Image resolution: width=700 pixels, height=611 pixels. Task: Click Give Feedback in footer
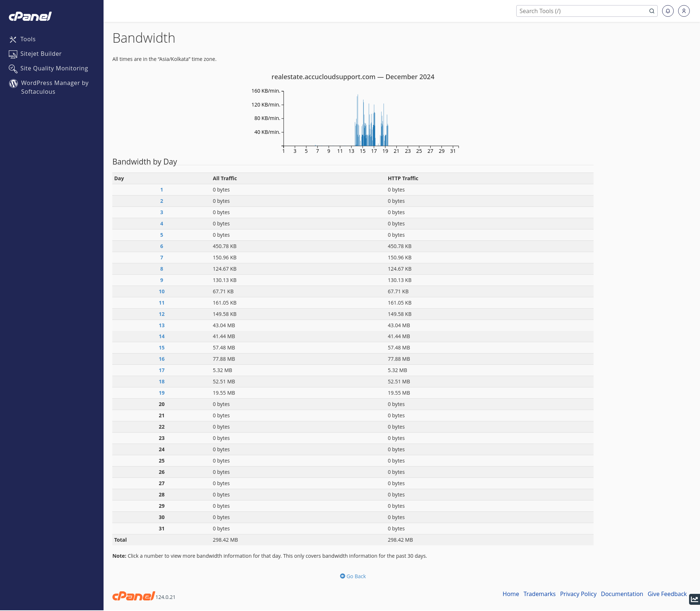coord(667,594)
